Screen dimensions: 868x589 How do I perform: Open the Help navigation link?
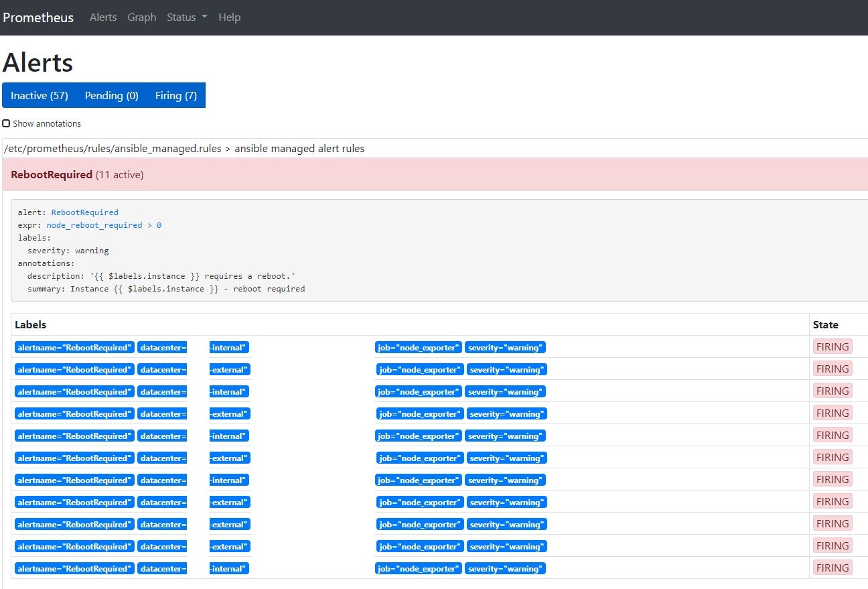click(x=229, y=17)
